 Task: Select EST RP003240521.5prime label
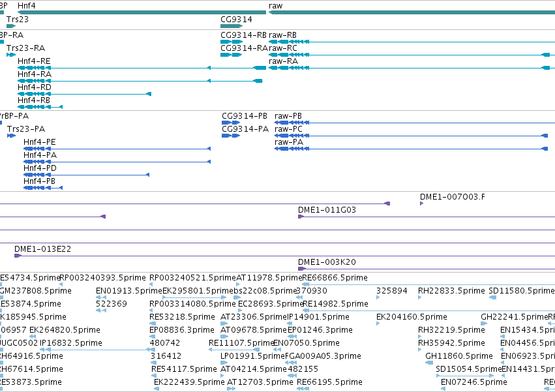(192, 278)
